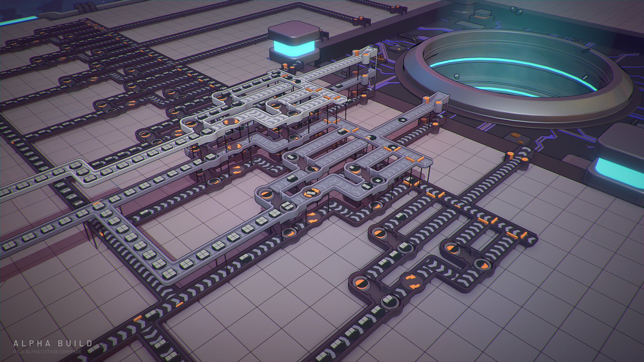Select the ground rotator beneath the gray platform
This screenshot has height=362, width=644.
point(312,217)
